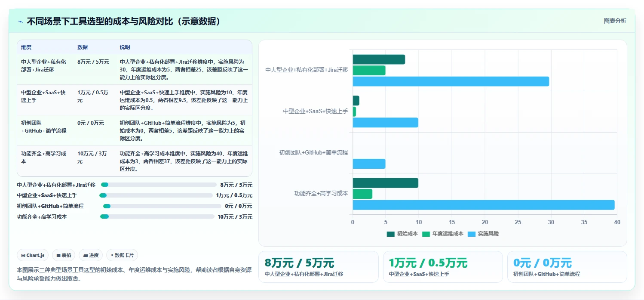Click 初始成本 bar for 中大型企业+私有化部署+Jira迁移

click(379, 59)
